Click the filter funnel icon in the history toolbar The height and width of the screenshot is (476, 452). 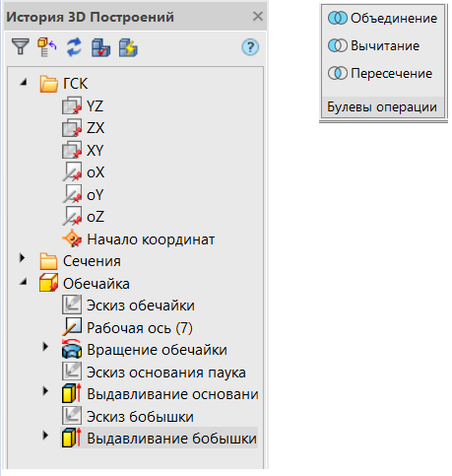(21, 47)
